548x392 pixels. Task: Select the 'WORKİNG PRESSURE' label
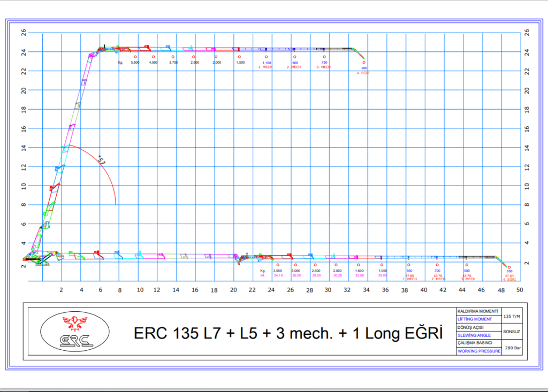pos(479,351)
